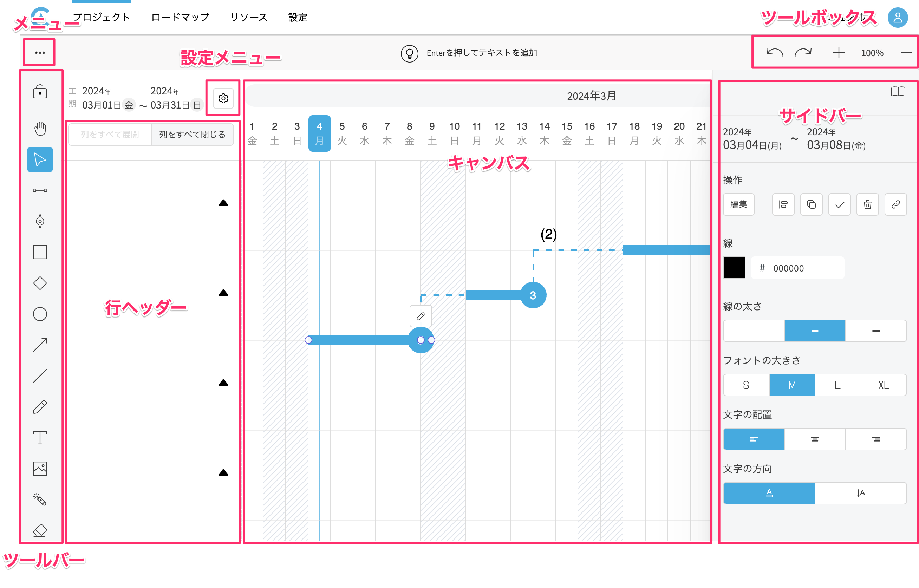Select the diamond shape tool
The height and width of the screenshot is (588, 919).
[40, 283]
